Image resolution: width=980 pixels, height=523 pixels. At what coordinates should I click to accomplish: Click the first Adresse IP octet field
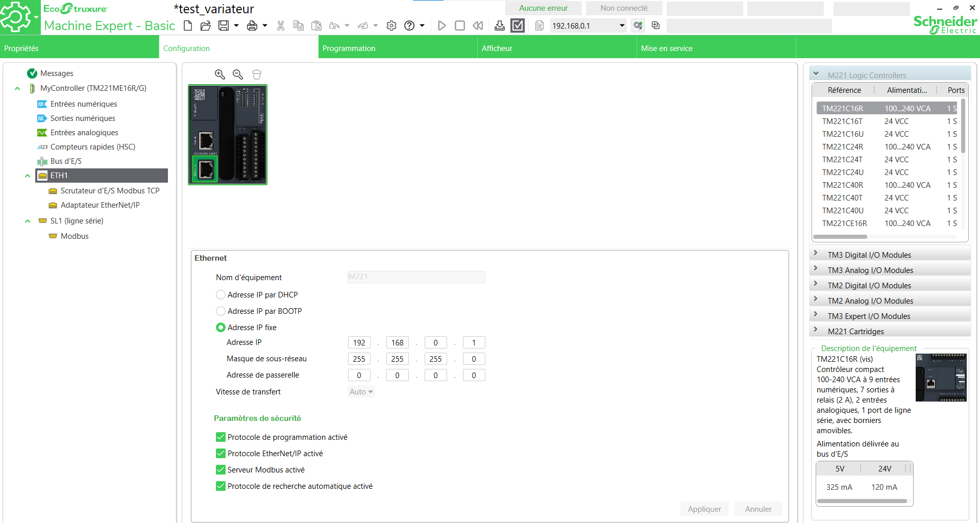coord(359,343)
